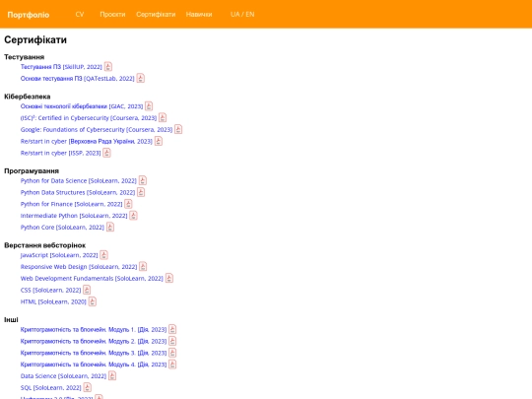Viewport: 532px width, 399px height.
Task: Open link Re/start in cyber Верховна Рада України
Action: click(x=87, y=141)
